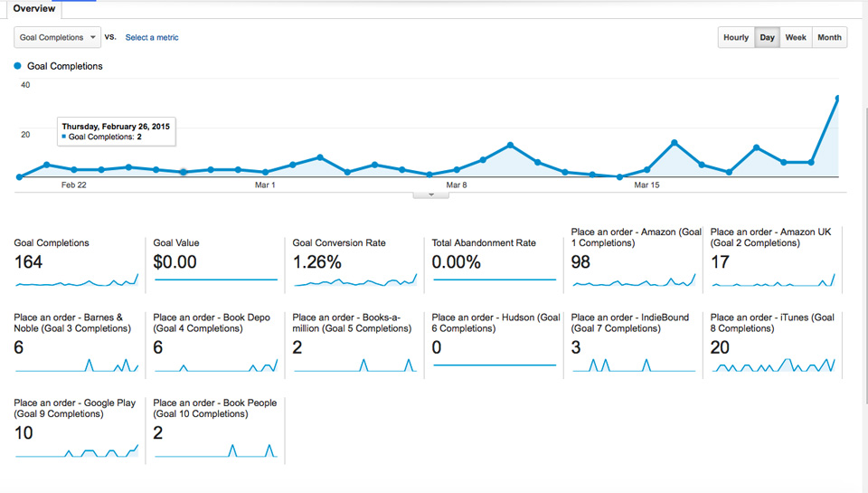
Task: Click the 'Mar 8' axis label
Action: coord(456,185)
